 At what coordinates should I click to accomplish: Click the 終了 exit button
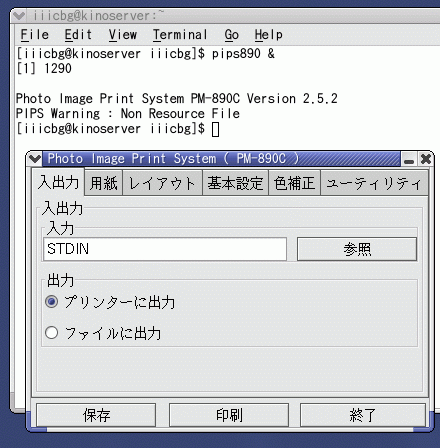pyautogui.click(x=363, y=415)
